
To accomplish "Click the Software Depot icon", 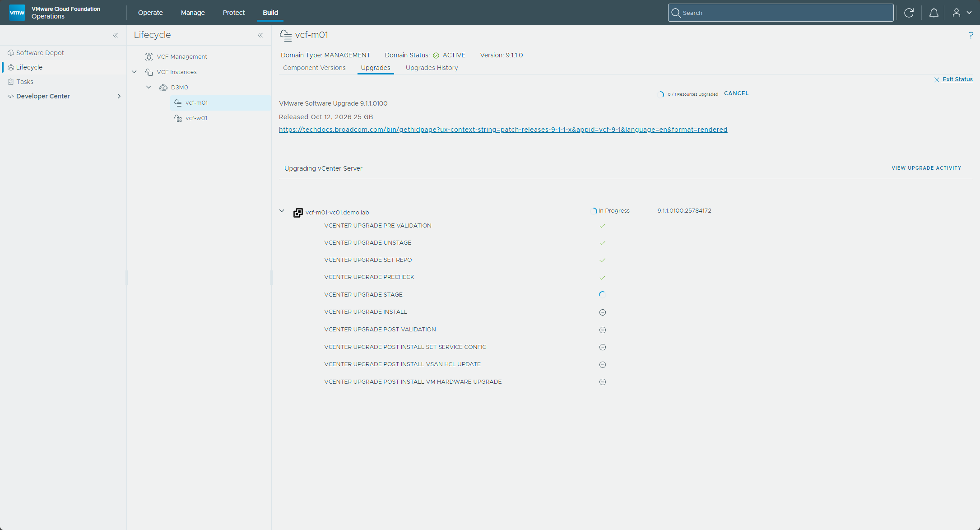I will click(11, 53).
